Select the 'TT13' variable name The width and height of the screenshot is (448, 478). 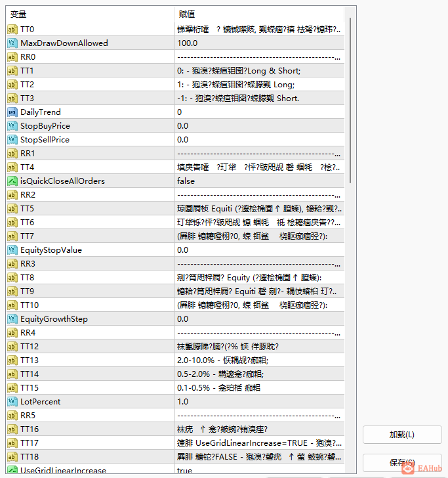30,360
